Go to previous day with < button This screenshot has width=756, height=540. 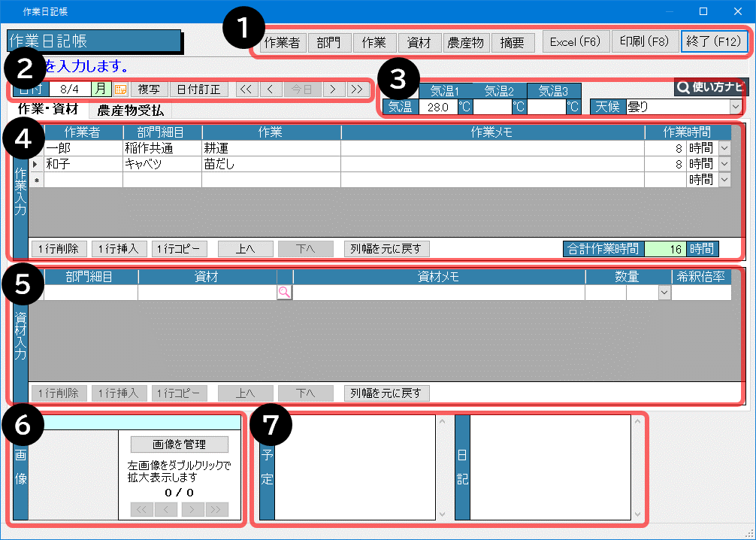[x=271, y=89]
